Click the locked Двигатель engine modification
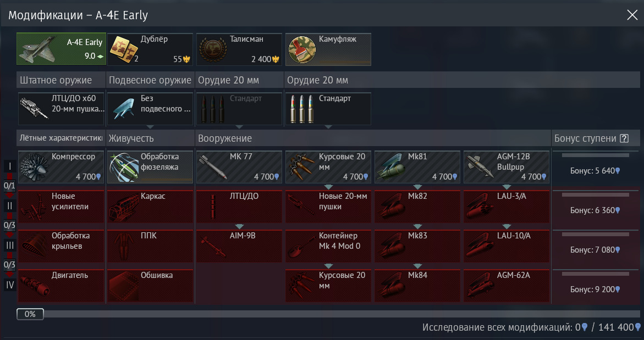This screenshot has height=340, width=644. point(61,286)
